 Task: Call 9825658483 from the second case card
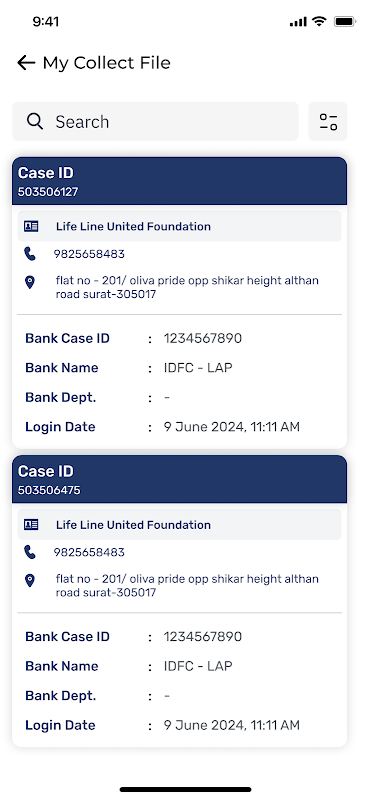click(x=89, y=553)
